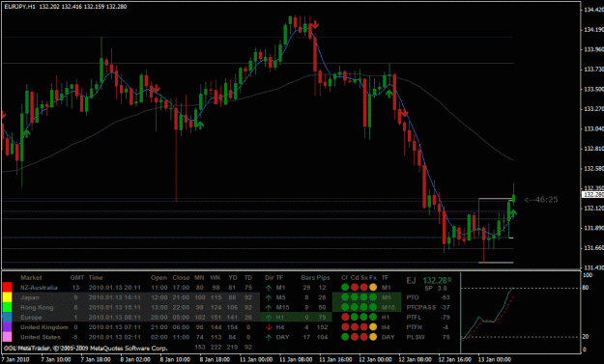Click the Hong Kong market name
Viewport: 604px width, 364px height.
click(x=37, y=307)
